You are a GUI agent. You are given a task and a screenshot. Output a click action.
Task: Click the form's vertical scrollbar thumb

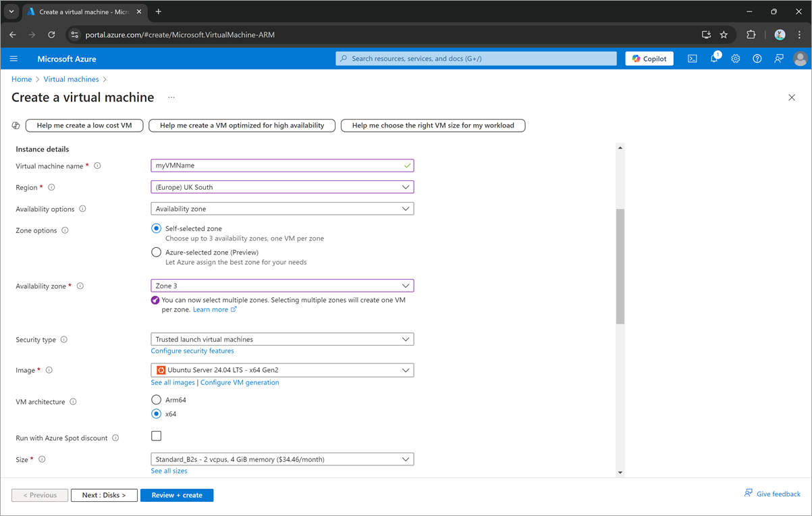coord(620,267)
